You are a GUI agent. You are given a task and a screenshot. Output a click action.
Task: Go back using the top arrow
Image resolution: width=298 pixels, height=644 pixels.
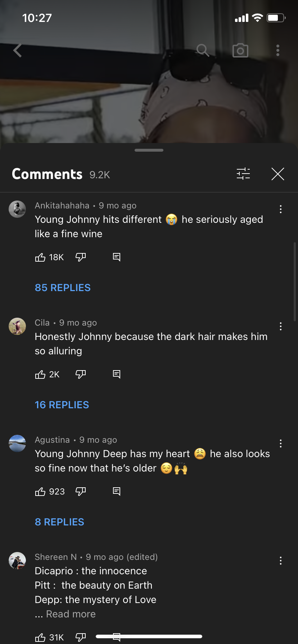[x=18, y=51]
